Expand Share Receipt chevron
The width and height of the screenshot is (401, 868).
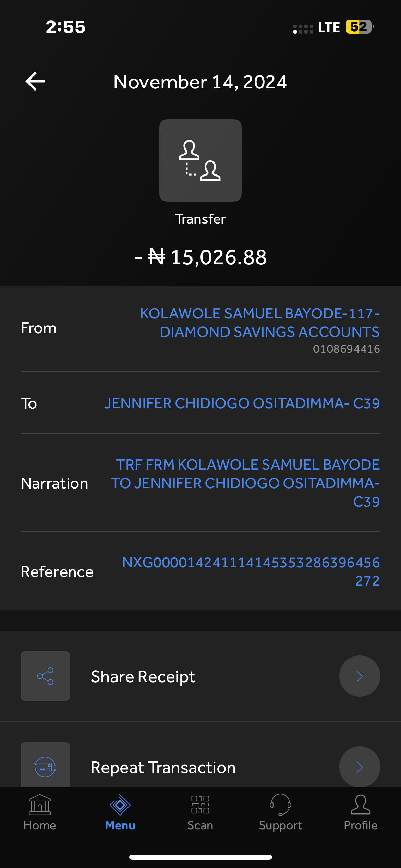[x=360, y=676]
